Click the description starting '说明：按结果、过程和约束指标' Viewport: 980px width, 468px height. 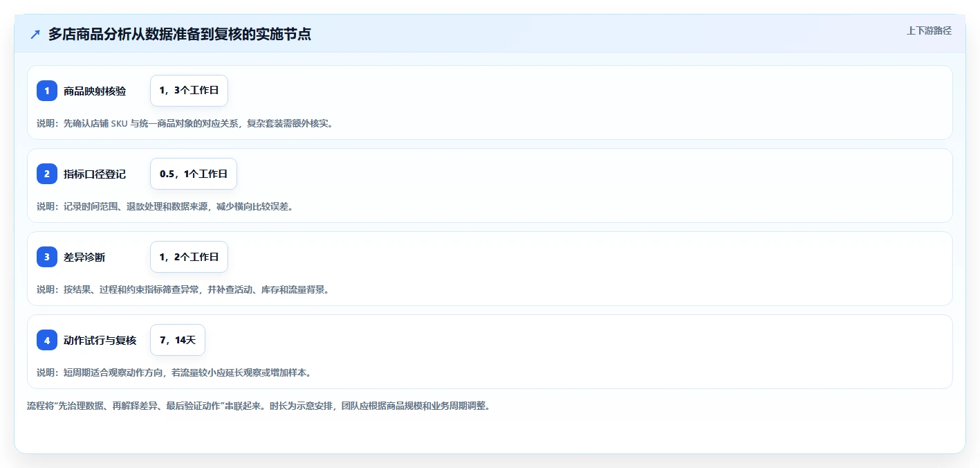(x=183, y=289)
